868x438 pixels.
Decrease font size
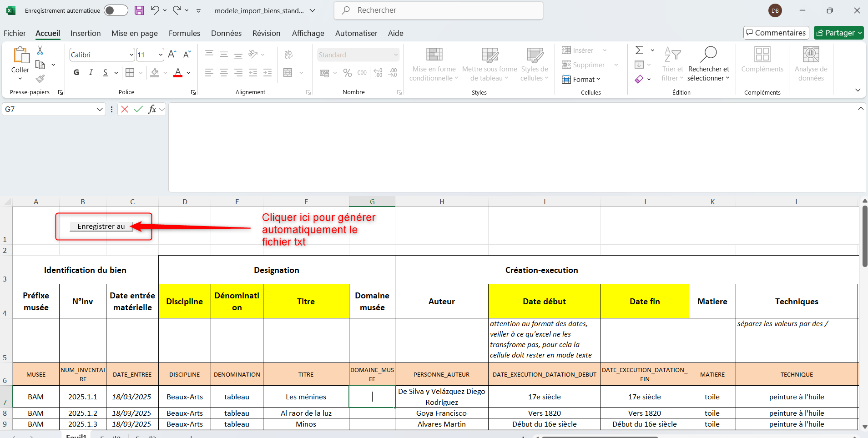click(x=187, y=55)
